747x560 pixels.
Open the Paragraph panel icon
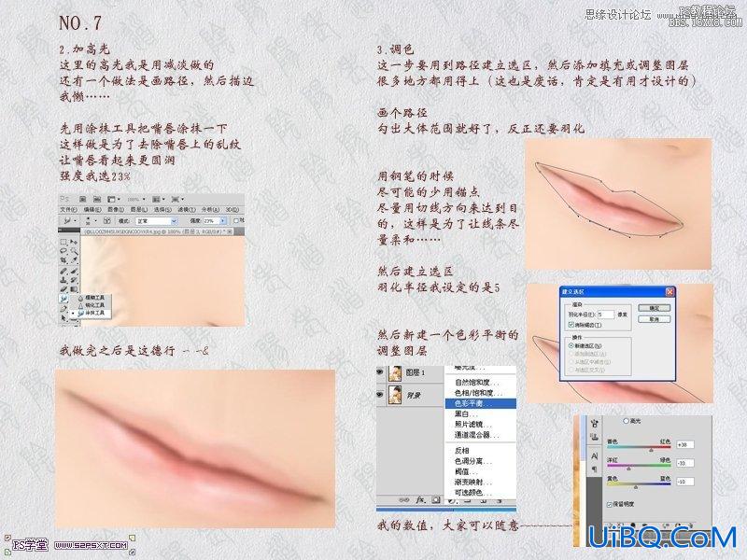coord(594,469)
